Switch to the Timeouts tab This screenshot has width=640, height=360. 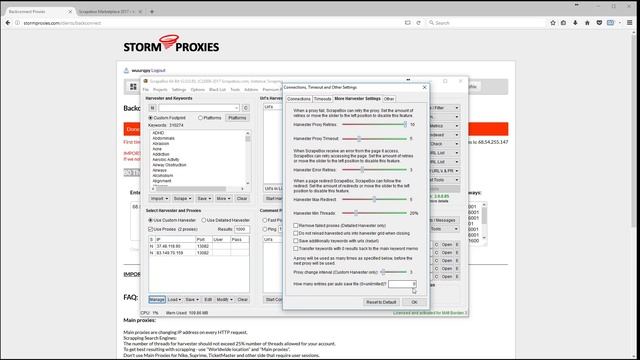coord(322,99)
